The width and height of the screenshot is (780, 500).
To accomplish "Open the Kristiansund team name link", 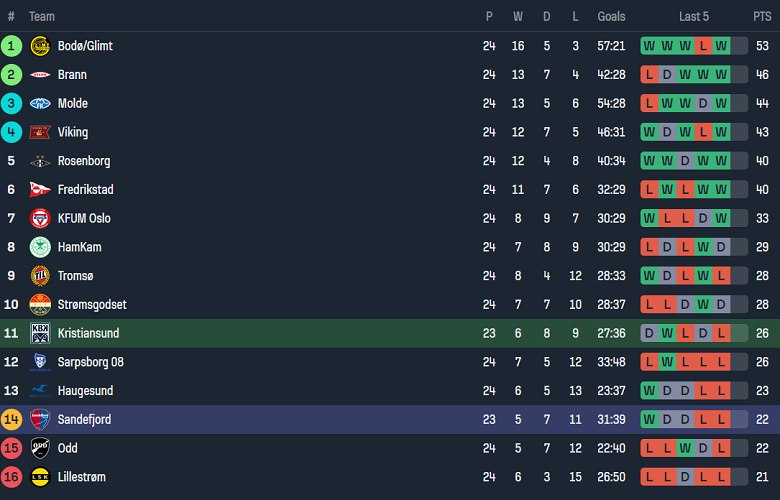I will pyautogui.click(x=88, y=333).
